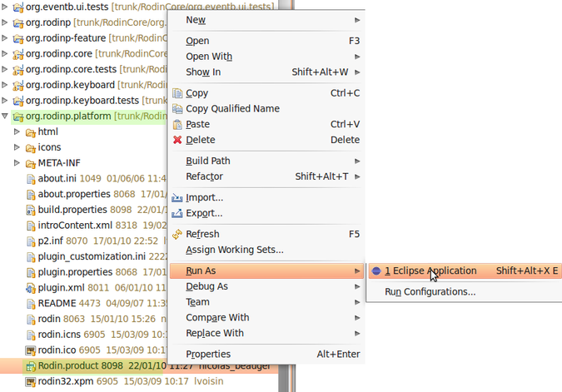This screenshot has width=562, height=392.
Task: Click the about.ini file icon
Action: tap(31, 179)
